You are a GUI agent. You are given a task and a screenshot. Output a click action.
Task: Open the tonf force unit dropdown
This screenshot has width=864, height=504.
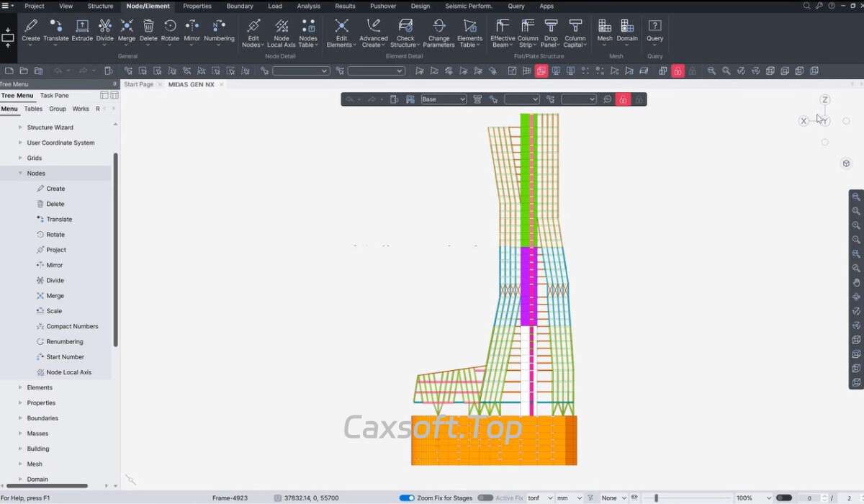click(540, 498)
